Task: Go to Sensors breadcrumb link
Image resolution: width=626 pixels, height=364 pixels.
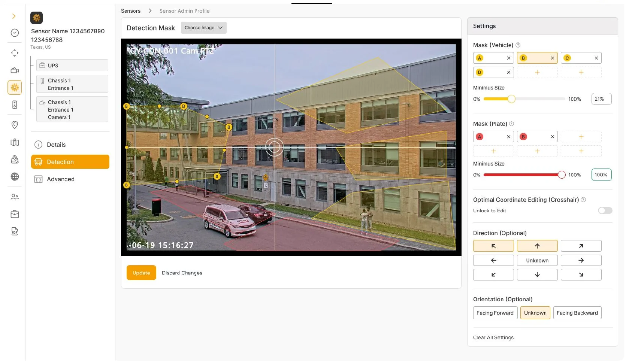Action: point(131,11)
